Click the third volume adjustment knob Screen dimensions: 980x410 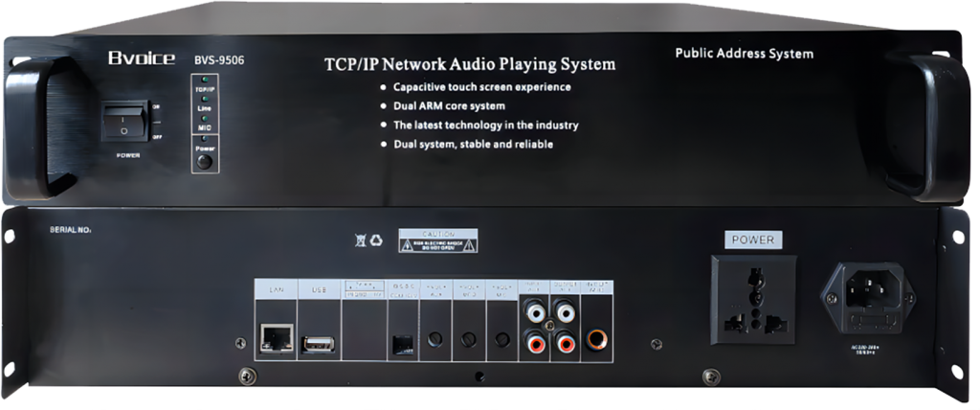click(x=501, y=339)
